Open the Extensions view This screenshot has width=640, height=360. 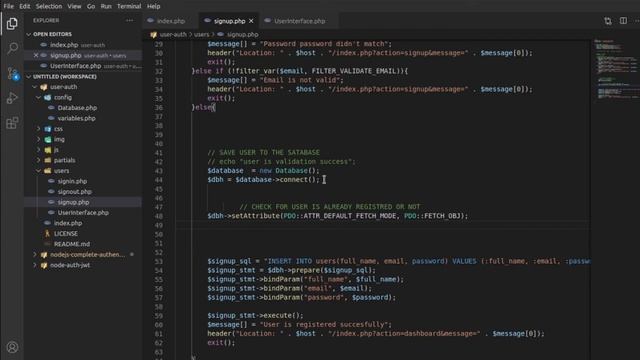(12, 123)
